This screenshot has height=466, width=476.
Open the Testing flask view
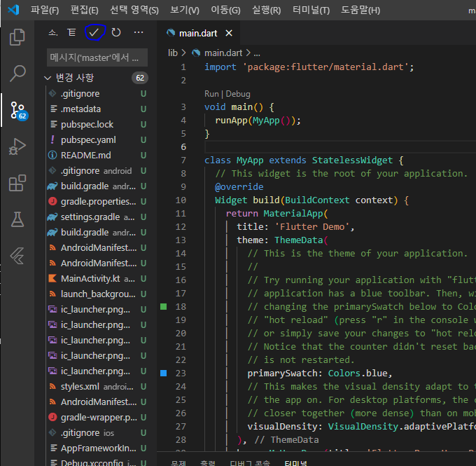point(17,219)
